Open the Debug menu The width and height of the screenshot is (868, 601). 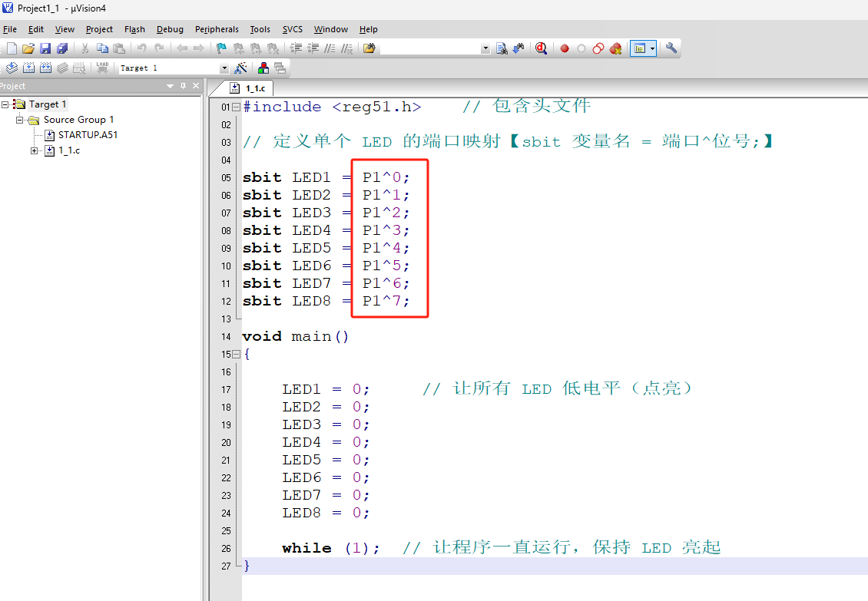click(170, 29)
